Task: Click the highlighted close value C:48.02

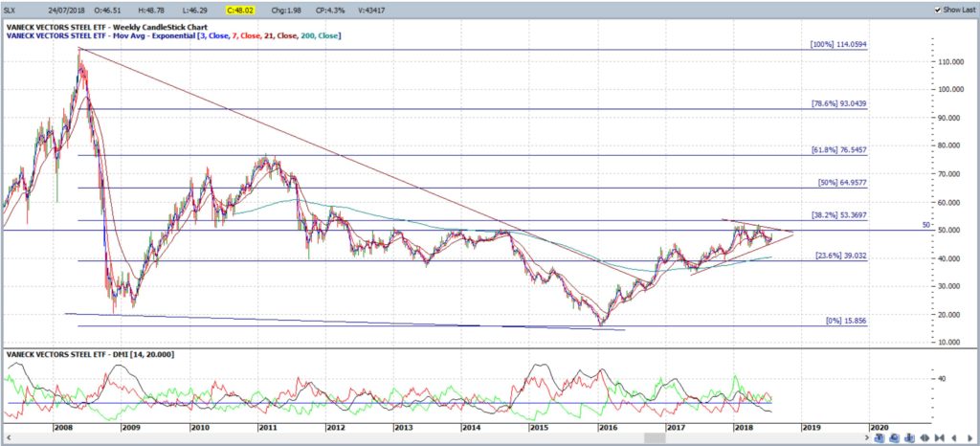Action: pos(242,10)
